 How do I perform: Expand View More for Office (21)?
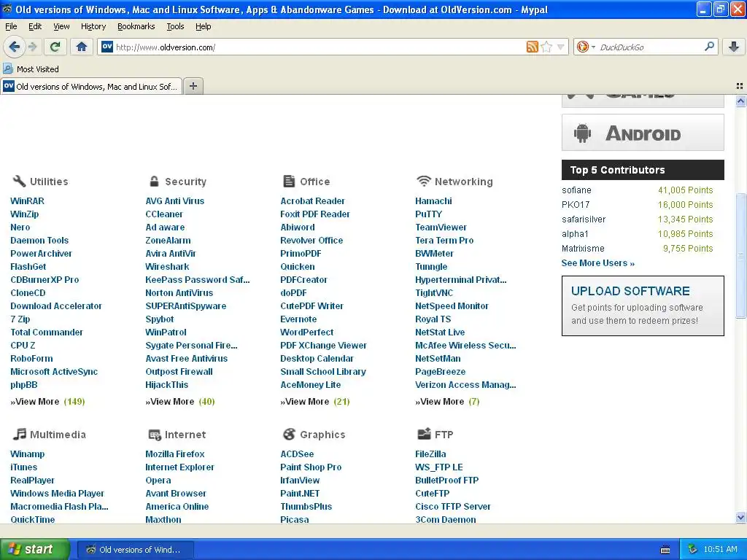tap(315, 402)
